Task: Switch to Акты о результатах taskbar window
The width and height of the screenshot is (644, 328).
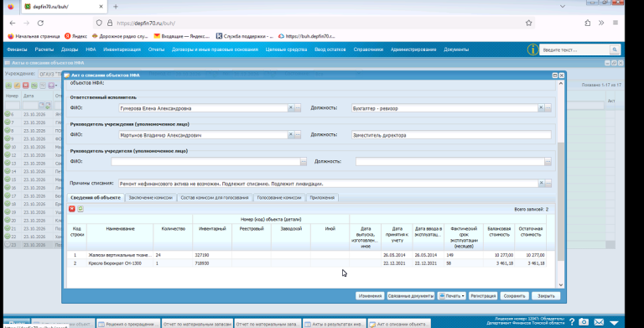Action: coord(334,324)
